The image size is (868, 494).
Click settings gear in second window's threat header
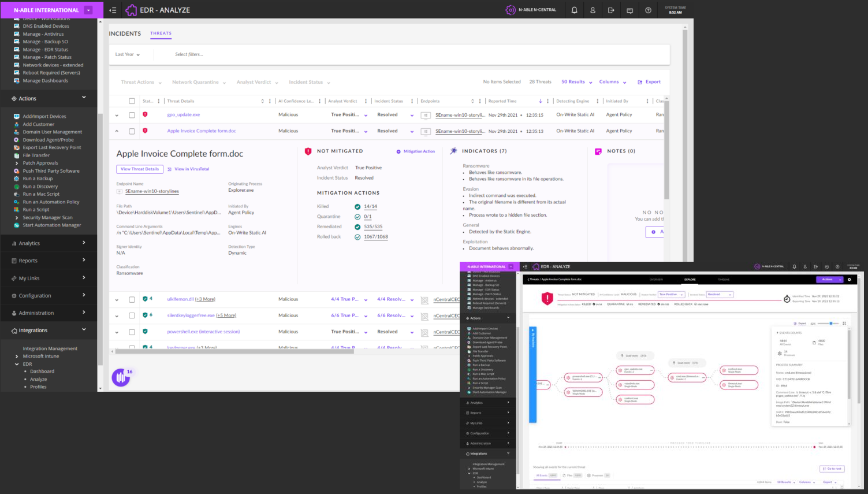849,280
